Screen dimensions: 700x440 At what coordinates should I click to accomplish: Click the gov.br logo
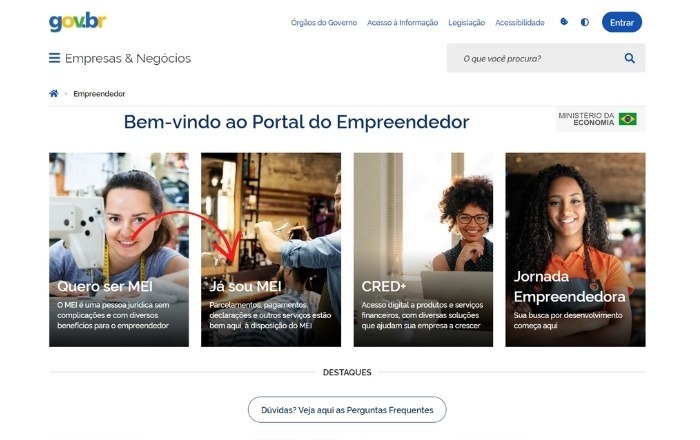click(78, 22)
